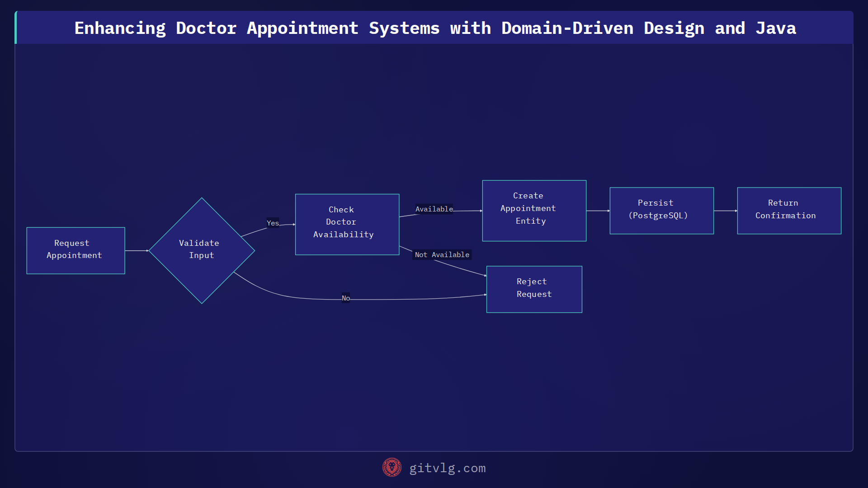Viewport: 868px width, 488px height.
Task: Open the gitvlg.com footer link
Action: 448,468
